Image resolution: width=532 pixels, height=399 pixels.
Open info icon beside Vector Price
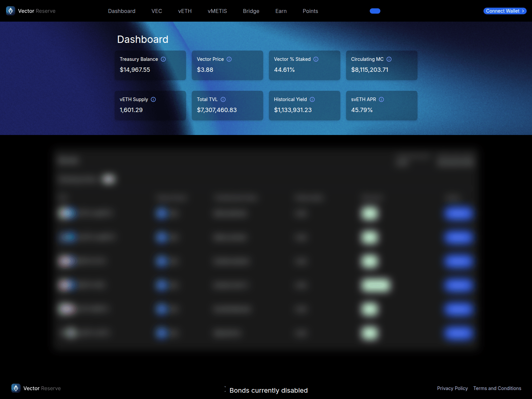point(229,59)
